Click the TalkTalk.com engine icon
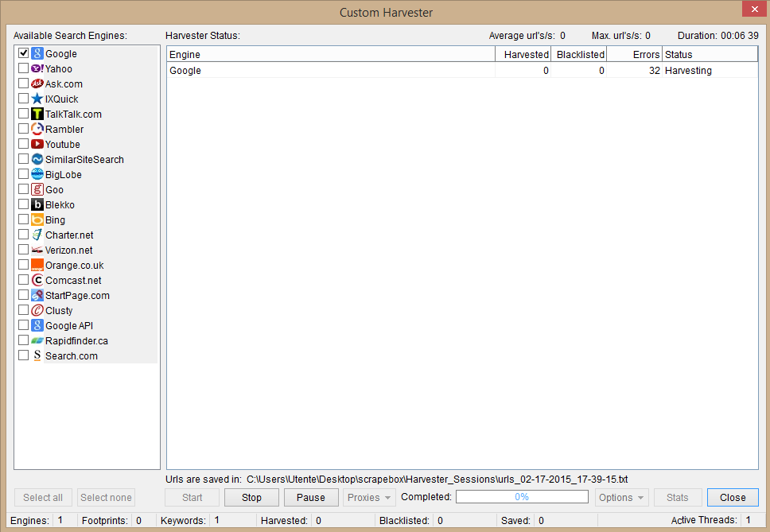This screenshot has height=532, width=770. point(37,114)
